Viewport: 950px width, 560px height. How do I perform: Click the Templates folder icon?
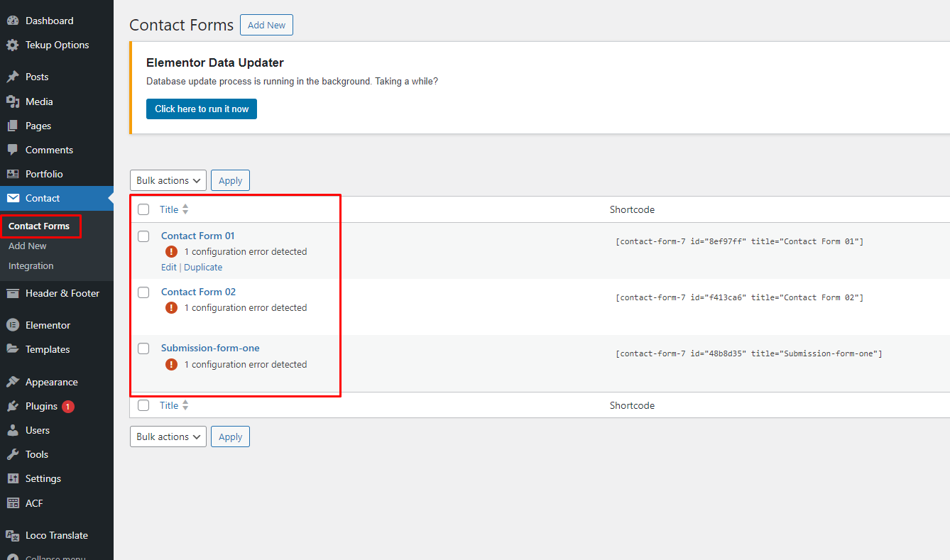pyautogui.click(x=13, y=349)
